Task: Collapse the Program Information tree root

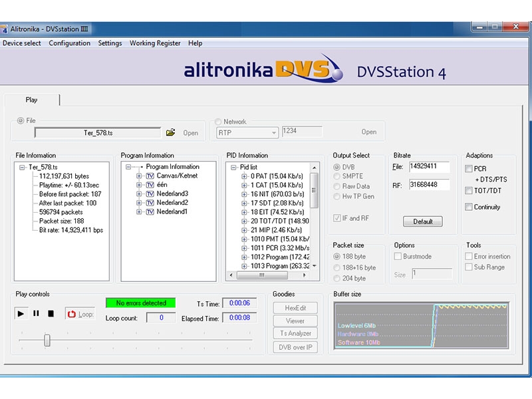Action: 128,167
